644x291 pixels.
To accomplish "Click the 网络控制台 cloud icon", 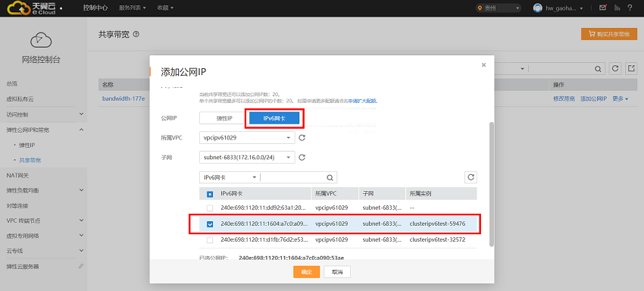I will pyautogui.click(x=41, y=40).
